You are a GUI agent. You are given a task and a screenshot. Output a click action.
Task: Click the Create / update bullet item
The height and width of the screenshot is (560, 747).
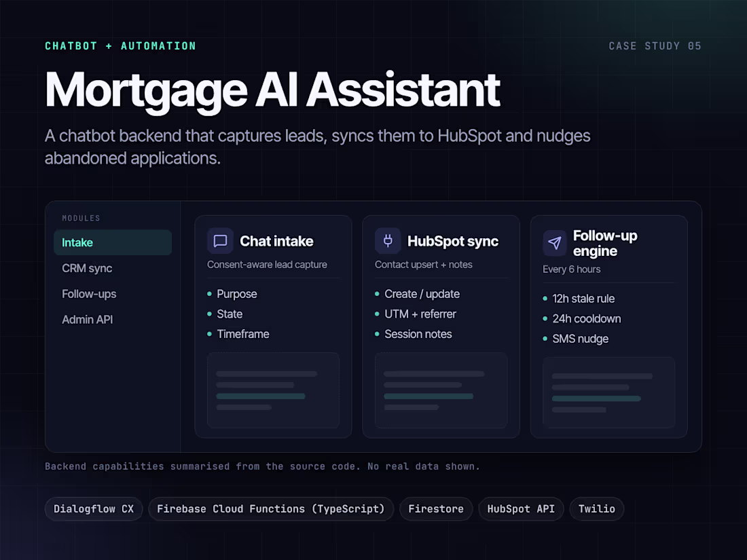click(418, 294)
